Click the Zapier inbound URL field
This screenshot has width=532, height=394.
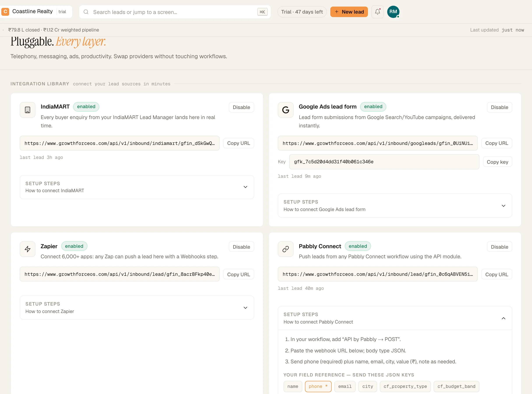pyautogui.click(x=119, y=274)
